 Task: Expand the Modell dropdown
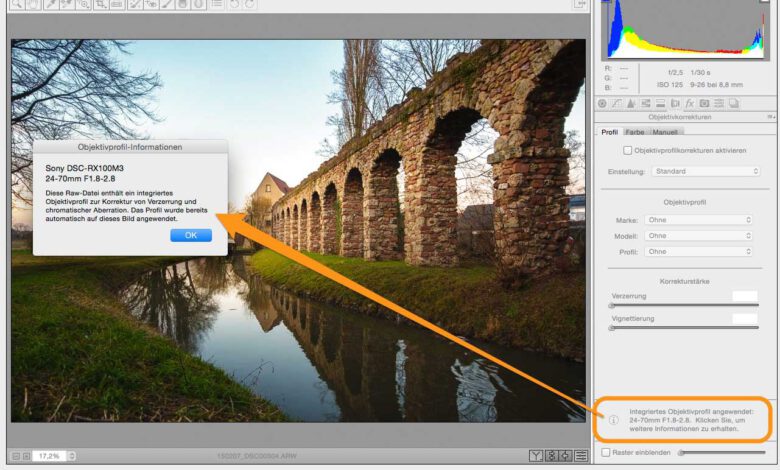pyautogui.click(x=698, y=236)
